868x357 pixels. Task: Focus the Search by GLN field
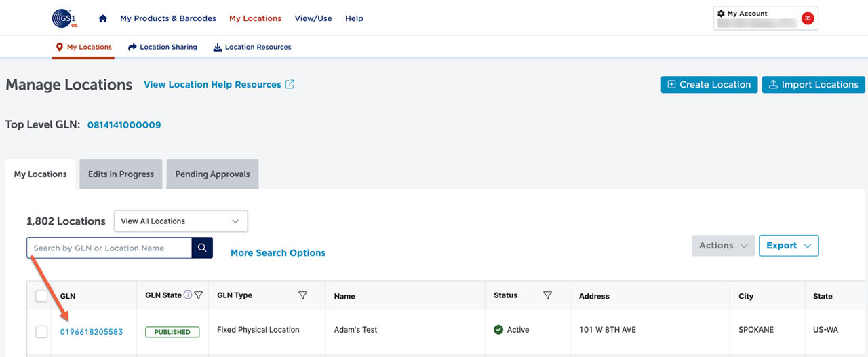point(109,248)
